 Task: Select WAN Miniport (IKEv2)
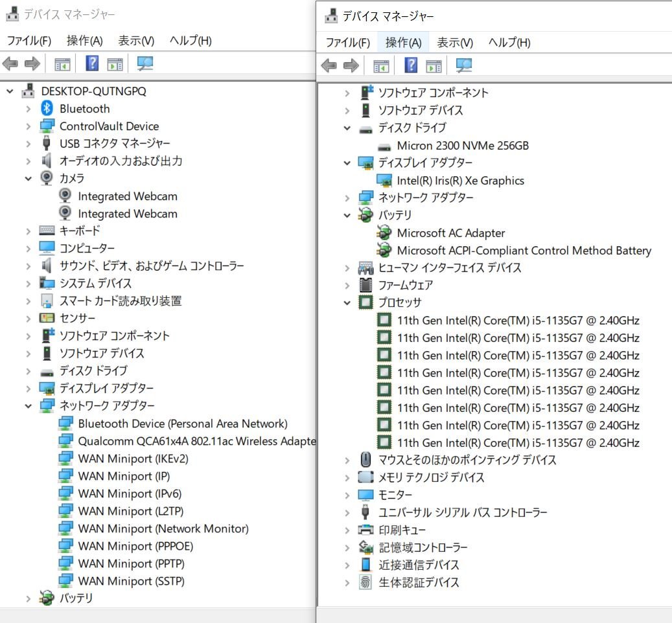(x=133, y=459)
